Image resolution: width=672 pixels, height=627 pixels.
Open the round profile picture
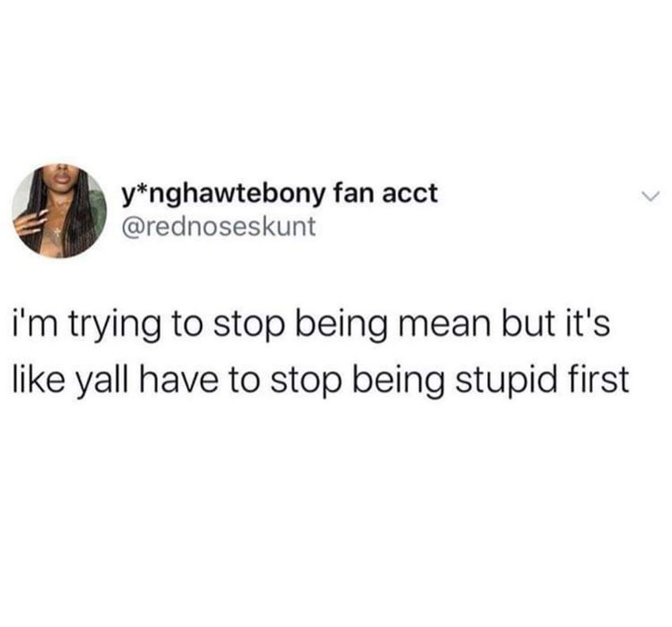[x=59, y=211]
